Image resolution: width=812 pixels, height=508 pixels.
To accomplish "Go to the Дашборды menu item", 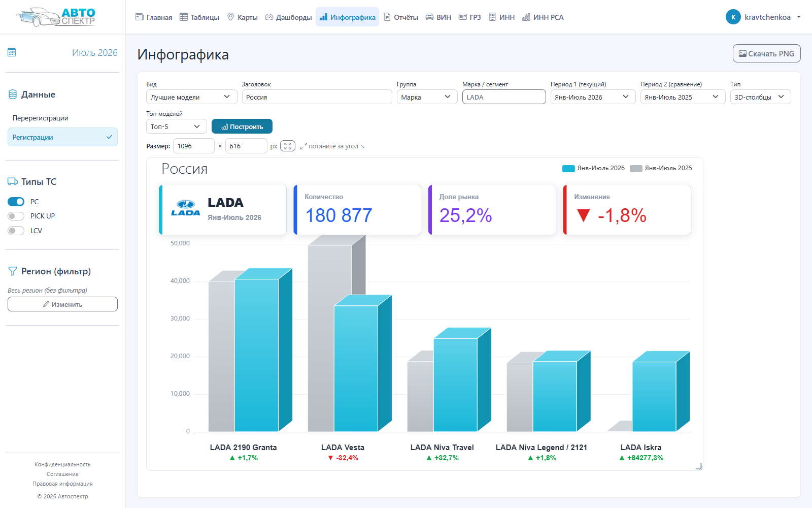I will pos(288,17).
